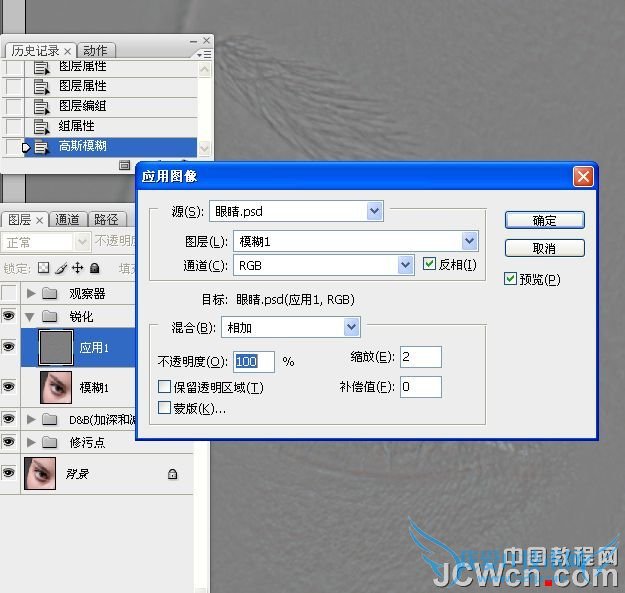This screenshot has height=593, width=625.
Task: Enable the 保留透明区域 checkbox
Action: (164, 387)
